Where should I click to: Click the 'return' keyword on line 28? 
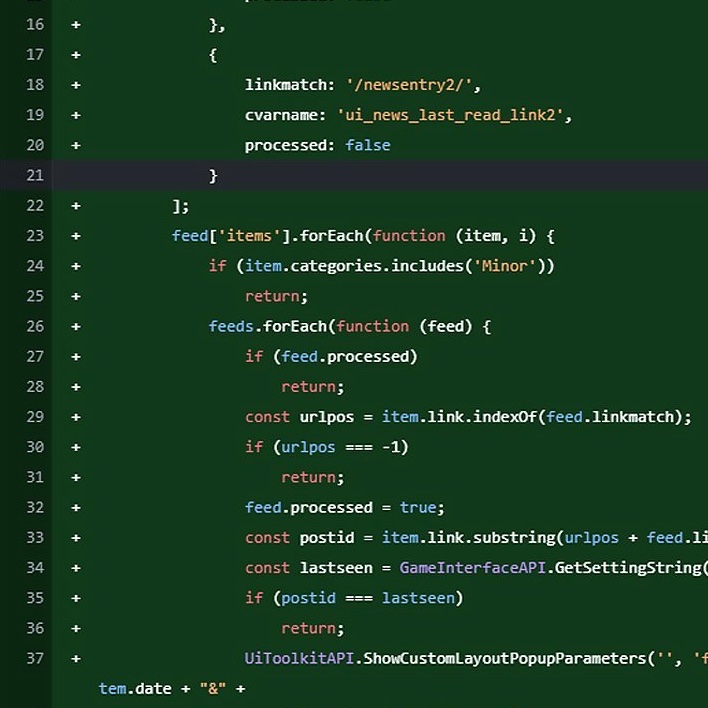point(309,387)
